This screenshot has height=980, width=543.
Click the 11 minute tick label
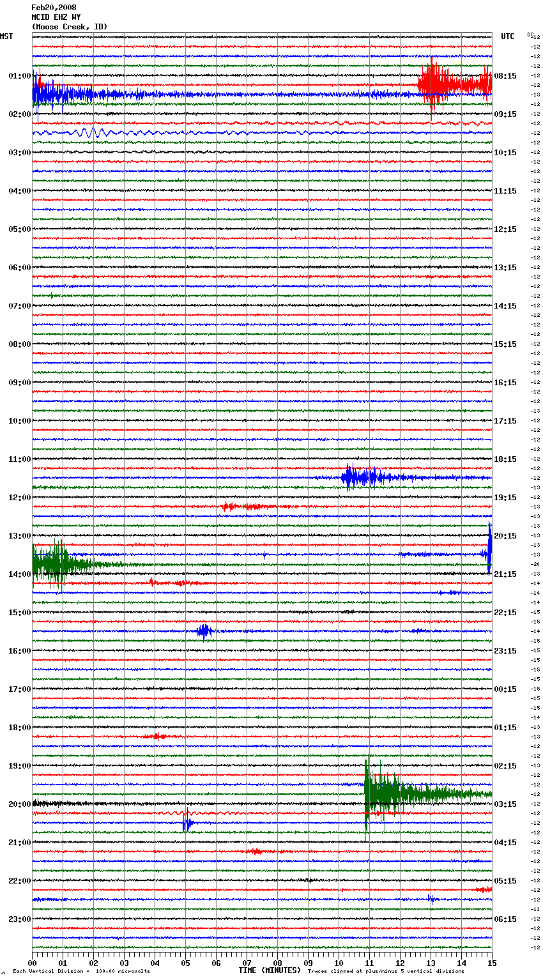(x=369, y=962)
